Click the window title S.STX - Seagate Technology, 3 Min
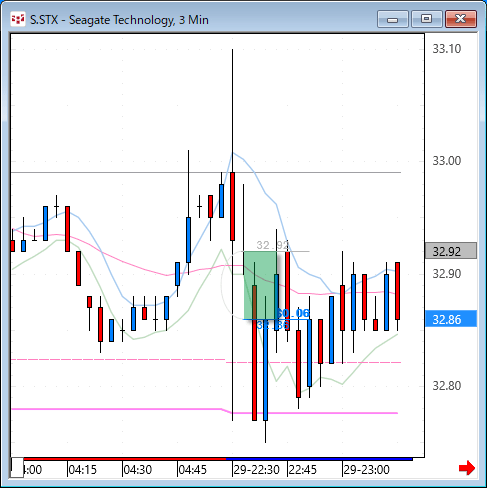Viewport: 487px width, 488px height. pos(119,20)
